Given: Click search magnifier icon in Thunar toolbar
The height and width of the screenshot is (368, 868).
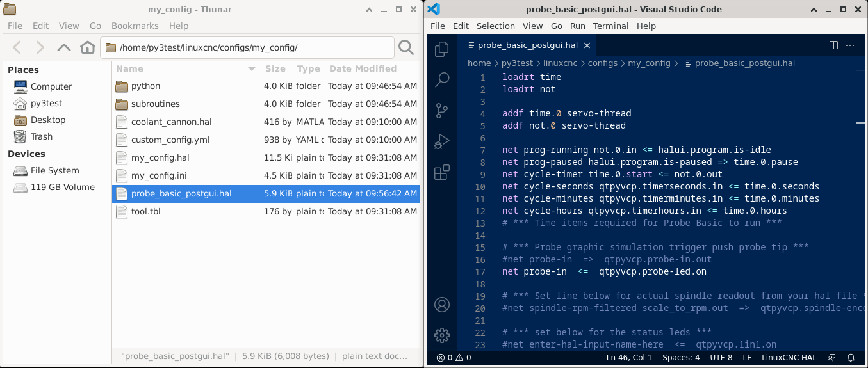Looking at the screenshot, I should click(406, 47).
